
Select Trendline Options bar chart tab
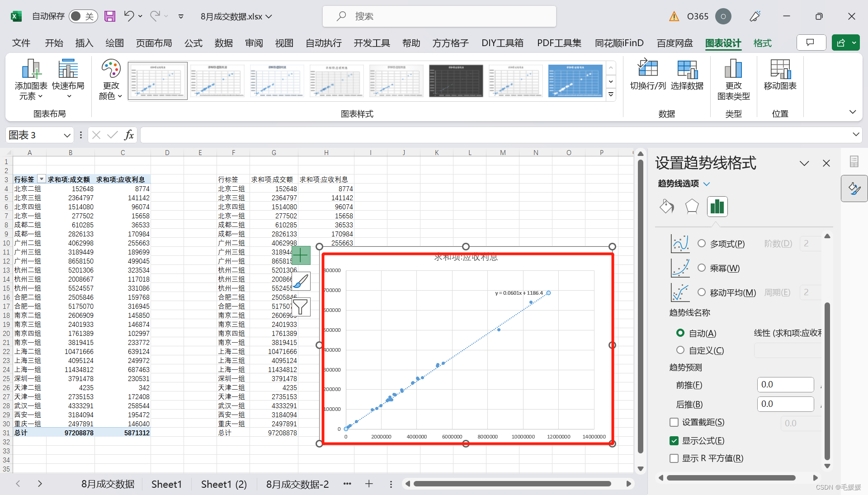(x=717, y=207)
